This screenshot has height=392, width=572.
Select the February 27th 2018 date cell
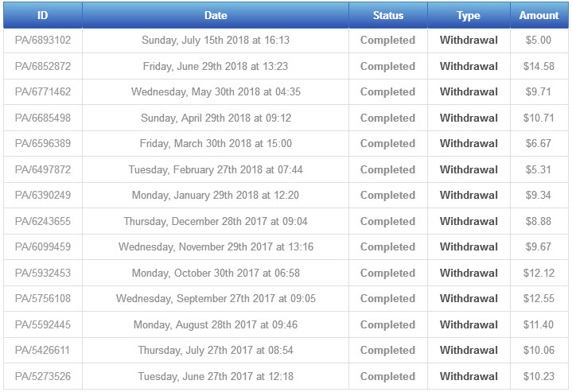pyautogui.click(x=216, y=169)
